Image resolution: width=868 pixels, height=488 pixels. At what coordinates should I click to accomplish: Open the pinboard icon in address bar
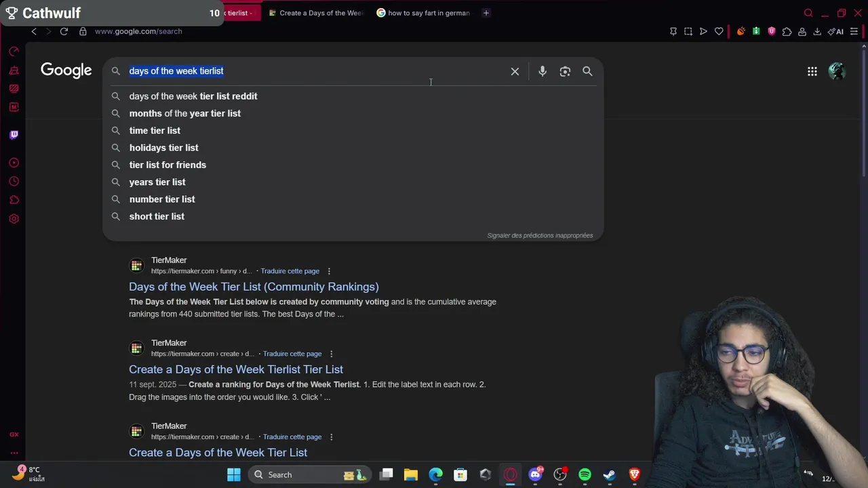[673, 31]
